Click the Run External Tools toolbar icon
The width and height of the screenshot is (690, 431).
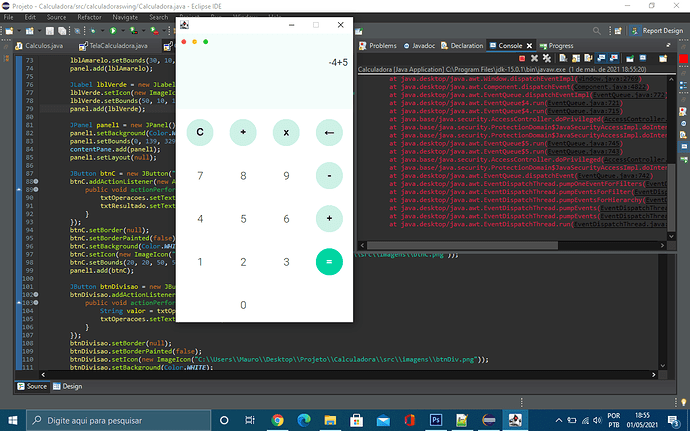coord(154,31)
